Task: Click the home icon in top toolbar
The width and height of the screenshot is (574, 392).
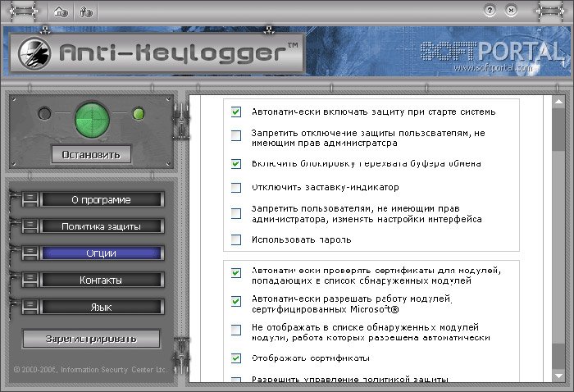Action: click(61, 12)
